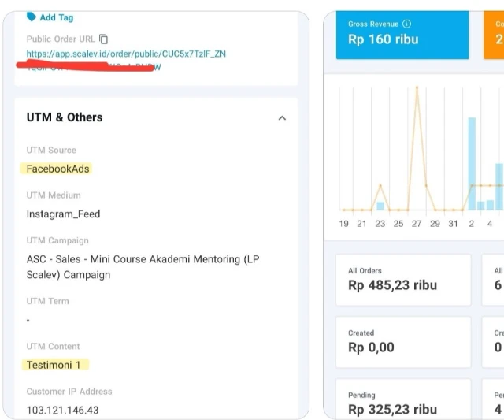Click the small chart point at date 23

point(380,186)
